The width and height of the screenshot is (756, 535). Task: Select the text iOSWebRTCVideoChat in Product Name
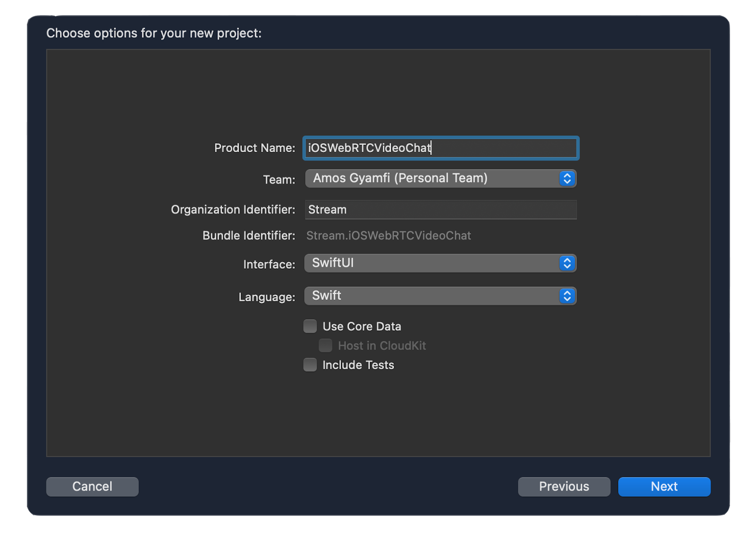tap(368, 148)
